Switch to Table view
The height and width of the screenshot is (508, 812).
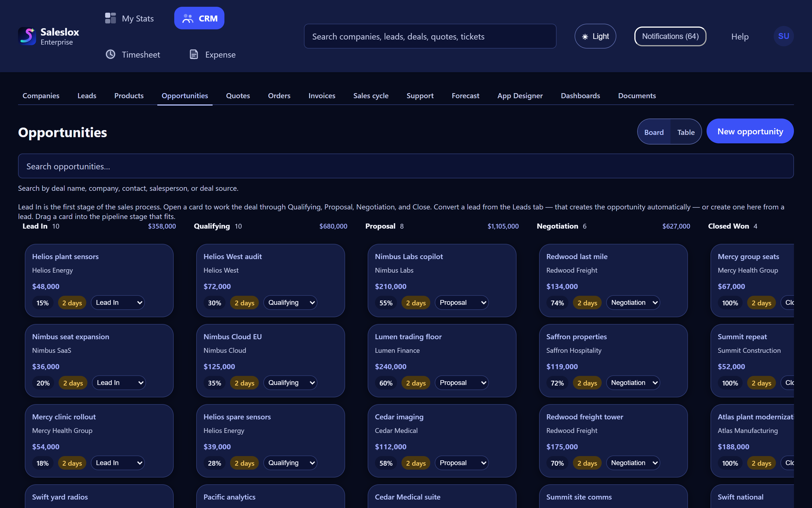pyautogui.click(x=686, y=132)
